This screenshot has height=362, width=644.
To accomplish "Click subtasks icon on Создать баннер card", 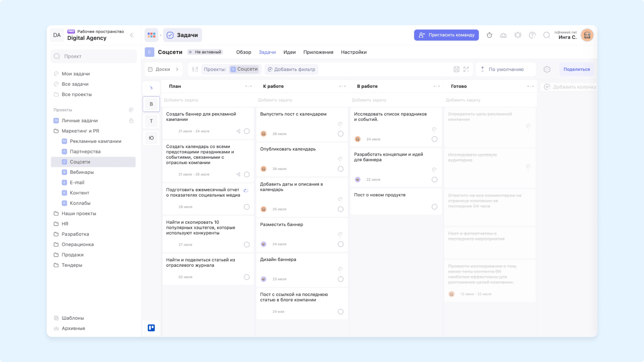I will tap(238, 131).
